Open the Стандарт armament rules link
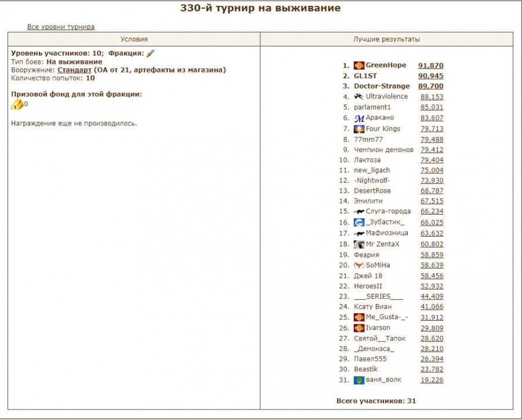The image size is (522, 420). point(74,70)
